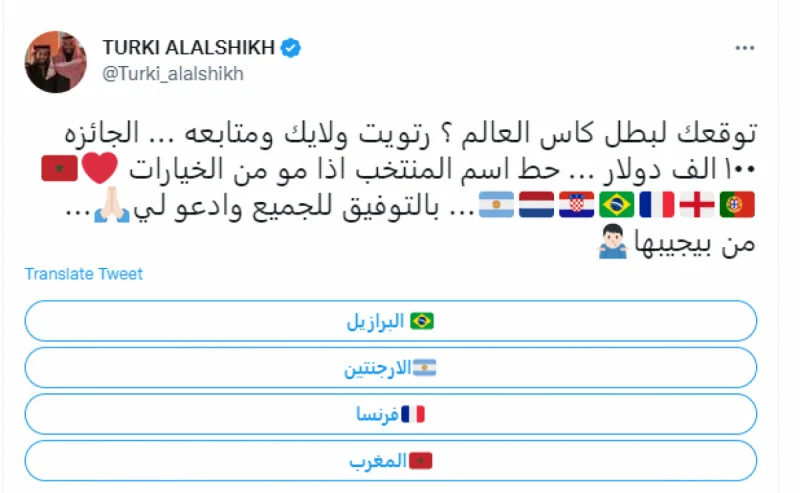
Task: Vote for الارجنتين (Argentina) poll option
Action: (x=390, y=368)
